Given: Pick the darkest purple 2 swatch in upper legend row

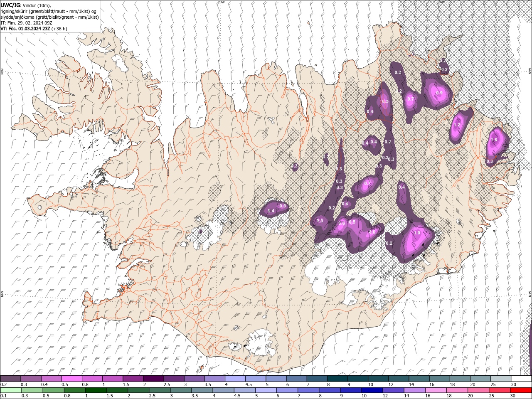Looking at the screenshot, I should point(153,379).
